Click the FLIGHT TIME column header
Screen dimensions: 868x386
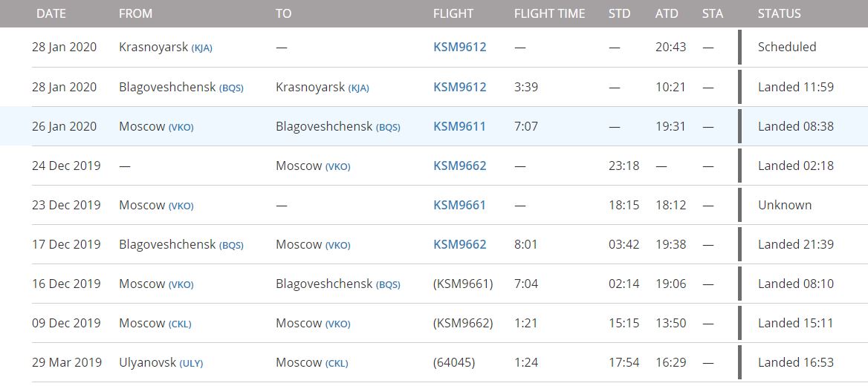pyautogui.click(x=549, y=13)
